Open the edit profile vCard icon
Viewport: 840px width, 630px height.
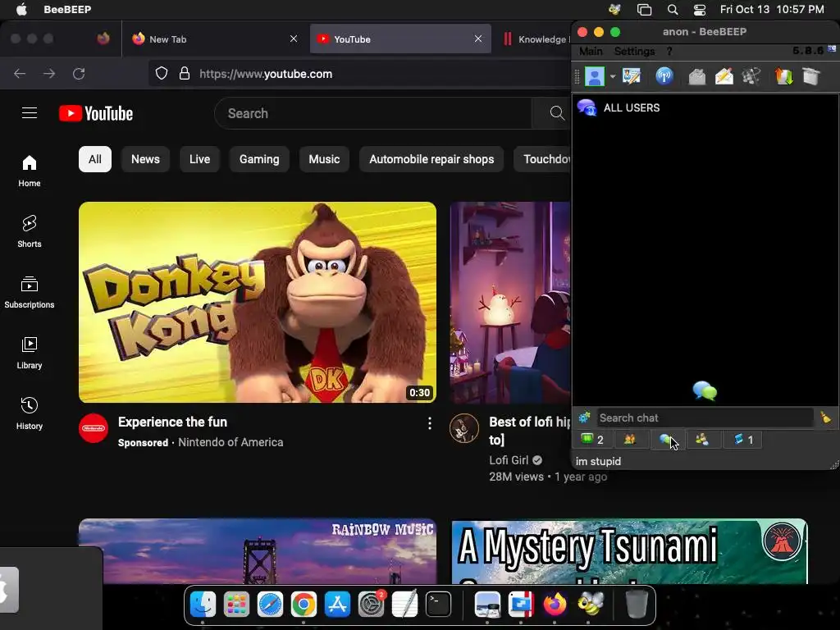coord(632,76)
